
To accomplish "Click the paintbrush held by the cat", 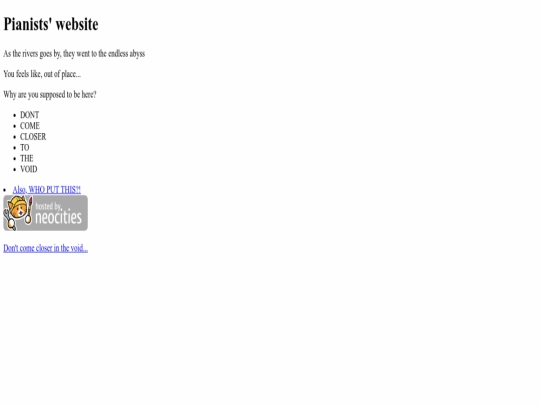I will [29, 210].
